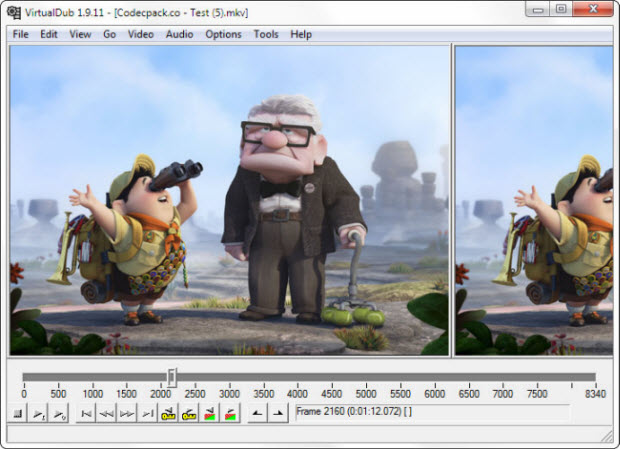Screen dimensions: 620x449
Task: Click the Frame 2160 position field
Action: click(x=433, y=412)
